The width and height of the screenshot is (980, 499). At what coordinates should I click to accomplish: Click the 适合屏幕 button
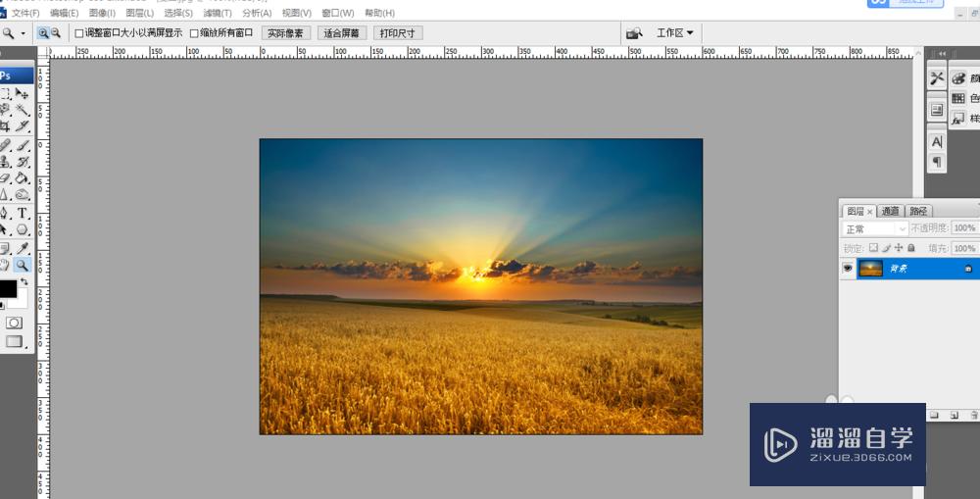coord(341,33)
